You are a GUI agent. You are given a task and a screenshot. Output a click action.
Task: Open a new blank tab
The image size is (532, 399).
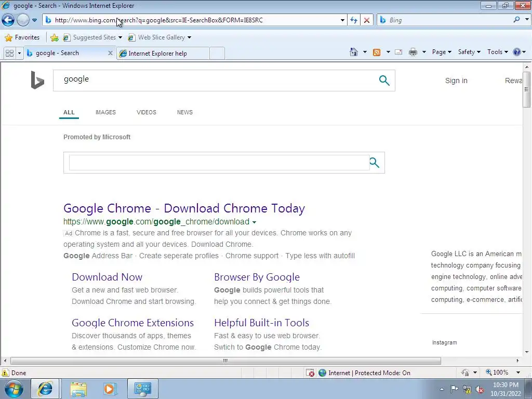click(217, 54)
